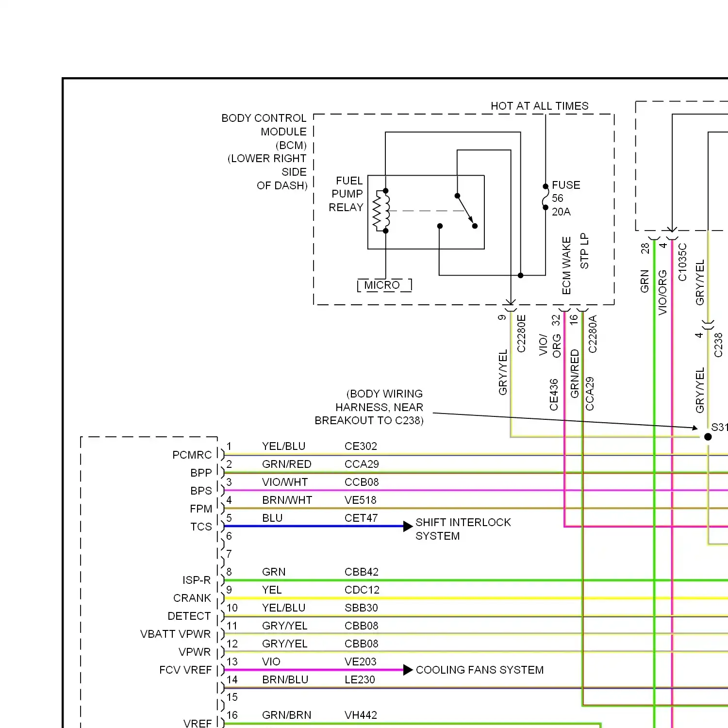Screen dimensions: 728x728
Task: Click the BPS pin label
Action: pos(201,491)
